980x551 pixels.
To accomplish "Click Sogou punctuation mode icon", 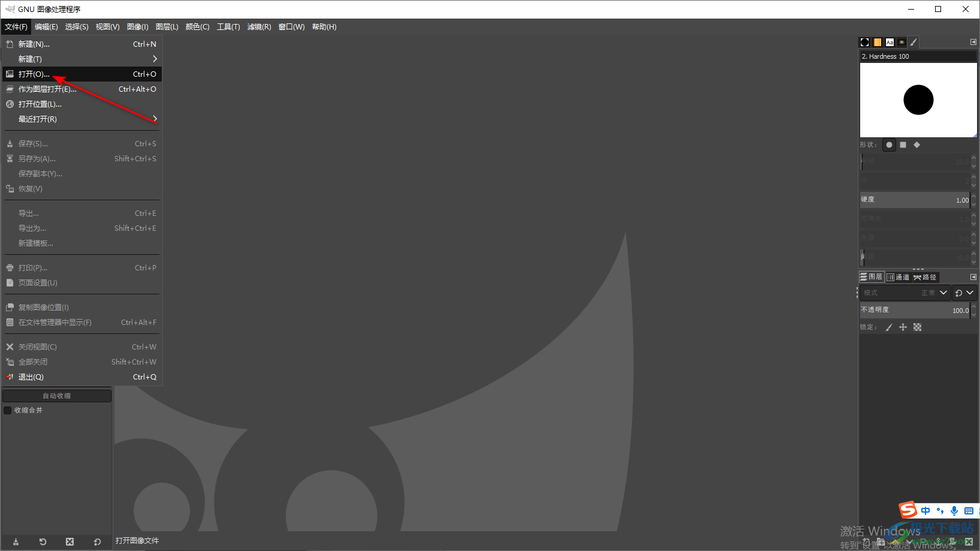I will coord(940,511).
